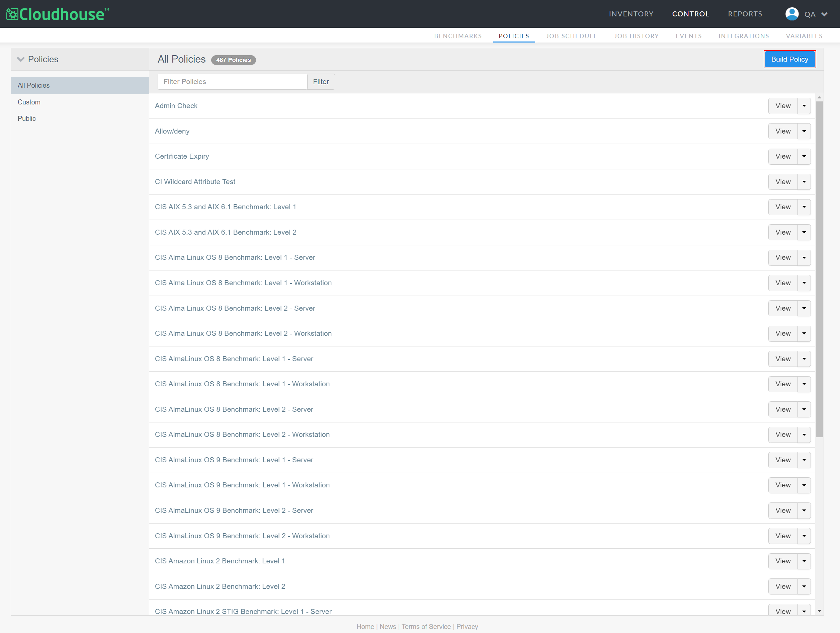
Task: Switch to the Events tab
Action: click(x=688, y=36)
